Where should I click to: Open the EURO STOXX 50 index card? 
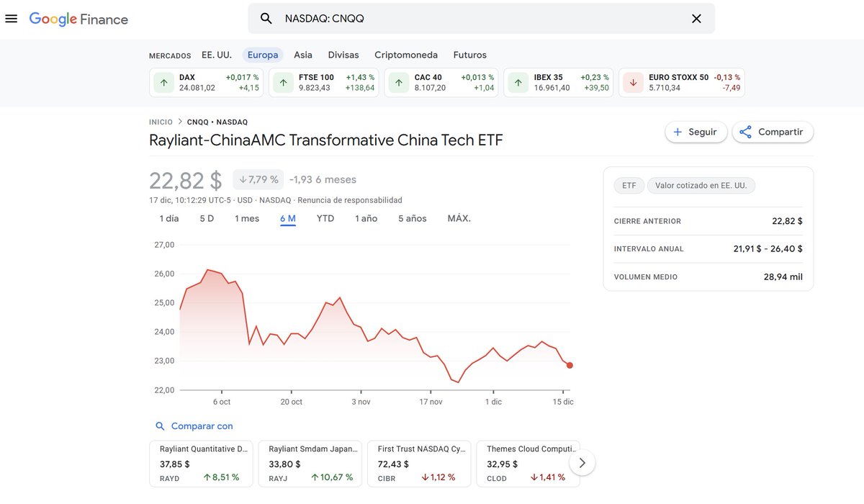tap(682, 83)
